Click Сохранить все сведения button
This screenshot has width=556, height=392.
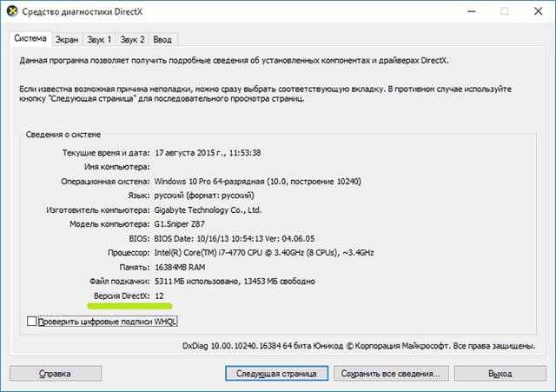(x=391, y=373)
